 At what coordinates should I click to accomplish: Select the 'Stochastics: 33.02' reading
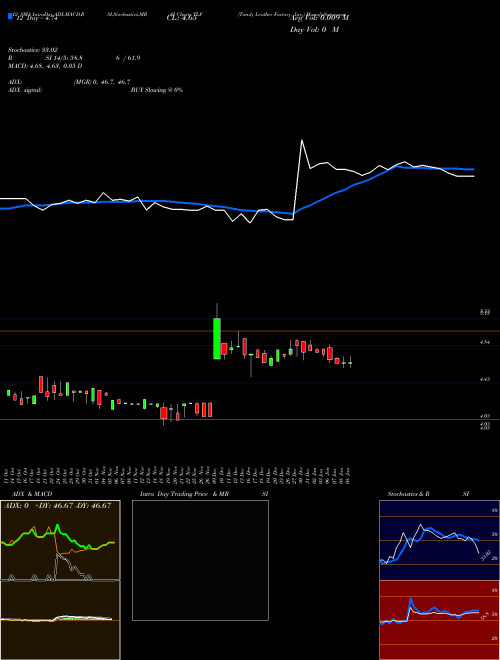pos(33,50)
